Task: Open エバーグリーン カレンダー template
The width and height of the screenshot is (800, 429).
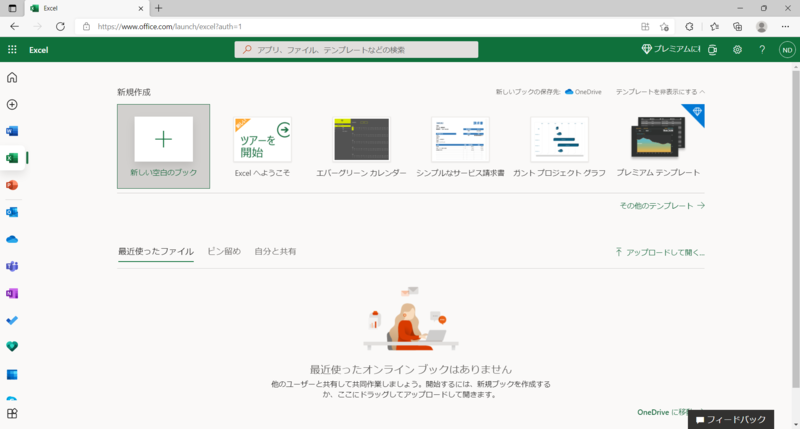Action: [x=361, y=147]
